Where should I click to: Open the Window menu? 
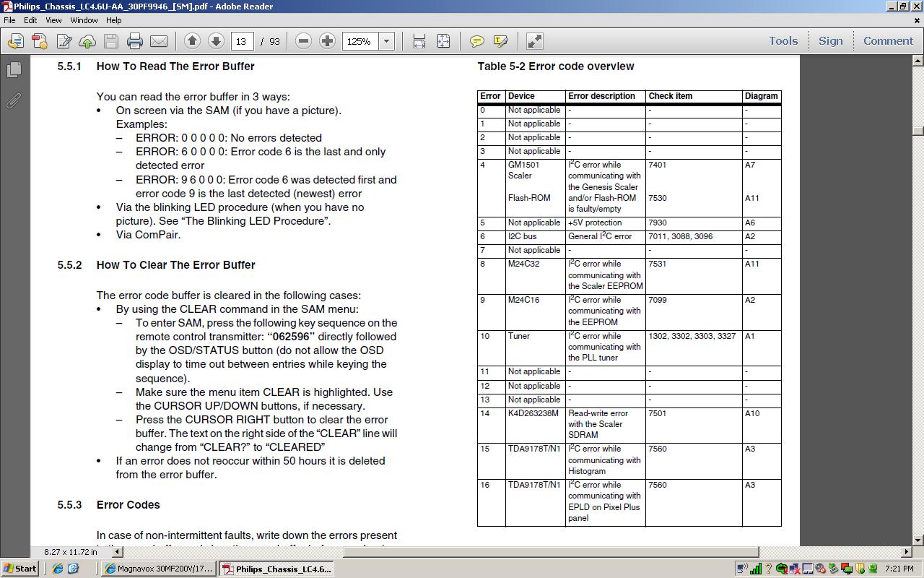click(x=84, y=20)
